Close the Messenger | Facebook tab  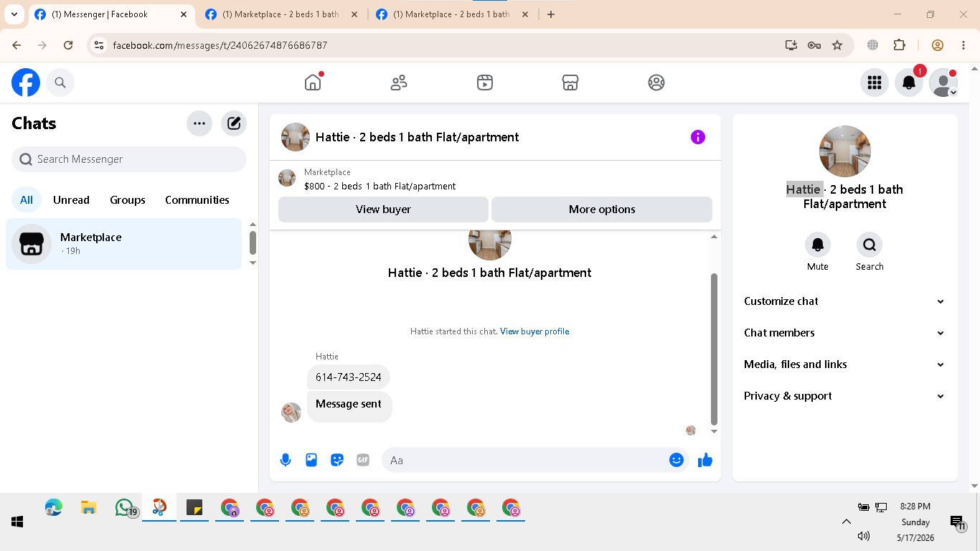coord(184,14)
